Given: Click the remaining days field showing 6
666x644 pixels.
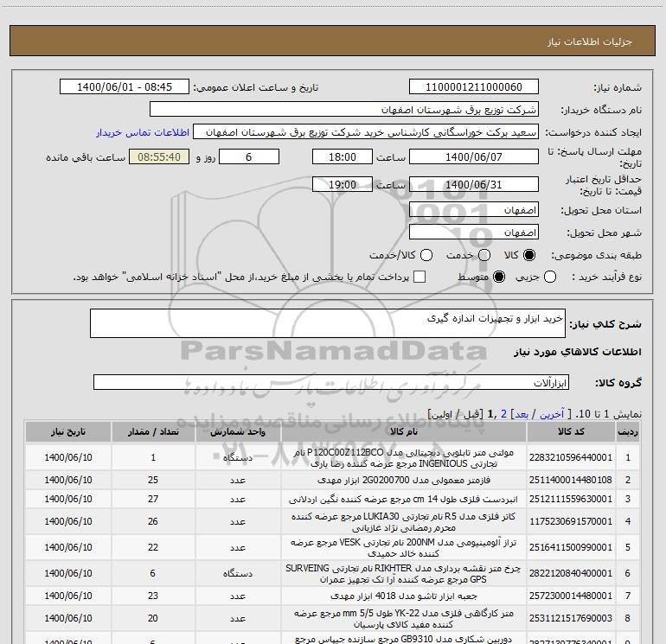Looking at the screenshot, I should pos(249,156).
